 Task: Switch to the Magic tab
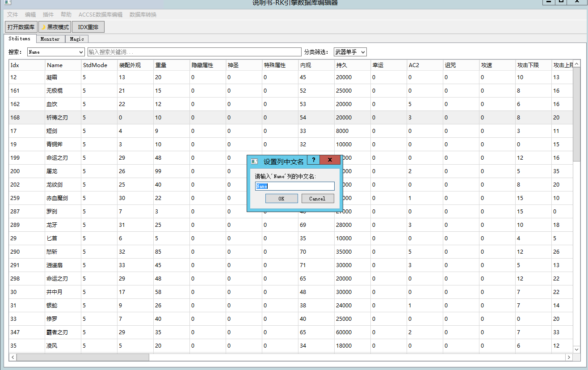click(x=77, y=39)
